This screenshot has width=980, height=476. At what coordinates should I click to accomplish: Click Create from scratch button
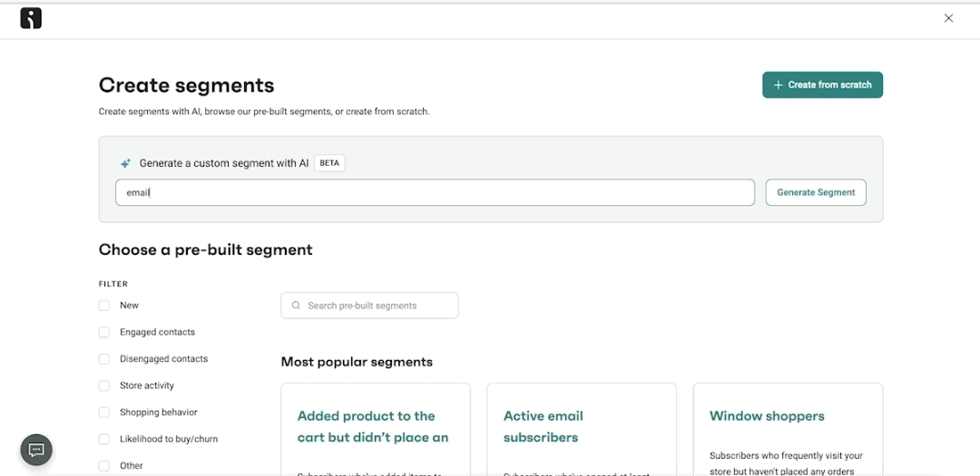tap(822, 85)
